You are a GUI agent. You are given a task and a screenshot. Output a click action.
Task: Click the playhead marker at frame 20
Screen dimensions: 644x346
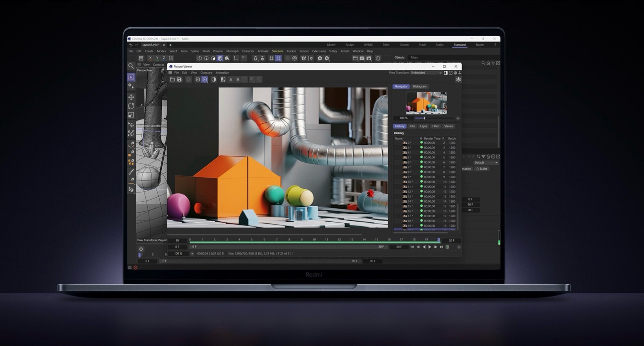pyautogui.click(x=439, y=240)
